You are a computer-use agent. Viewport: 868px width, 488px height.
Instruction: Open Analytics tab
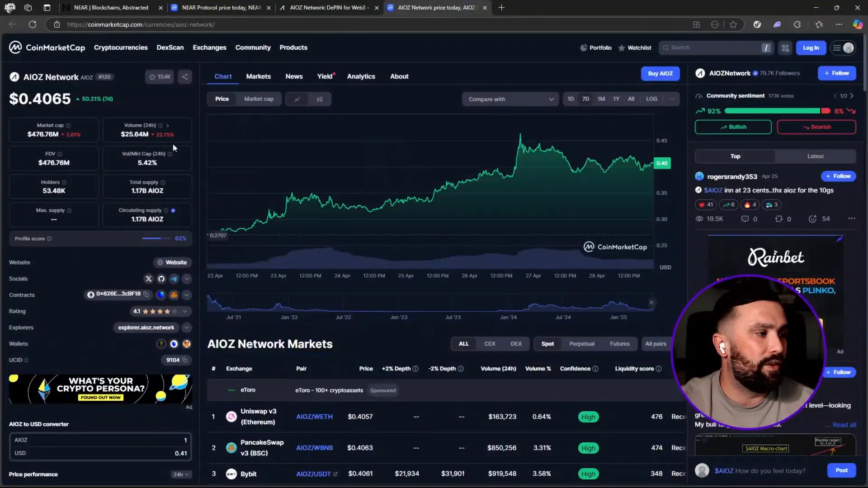click(361, 76)
